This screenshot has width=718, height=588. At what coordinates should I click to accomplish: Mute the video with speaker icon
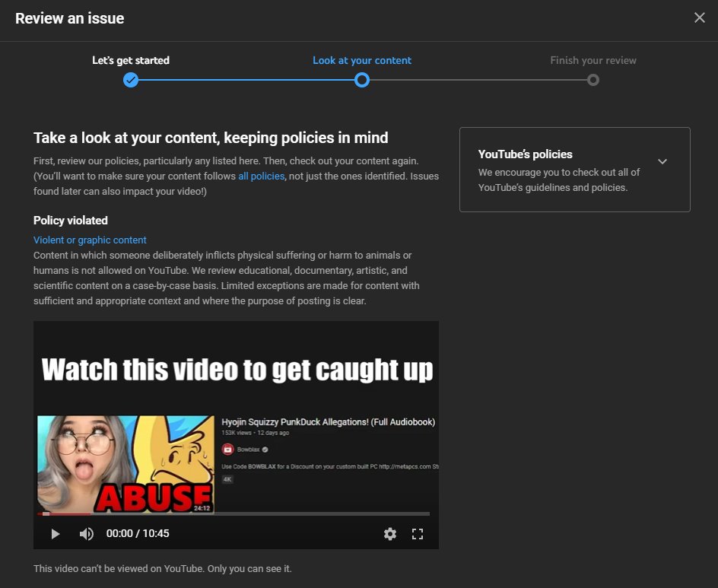(x=87, y=534)
